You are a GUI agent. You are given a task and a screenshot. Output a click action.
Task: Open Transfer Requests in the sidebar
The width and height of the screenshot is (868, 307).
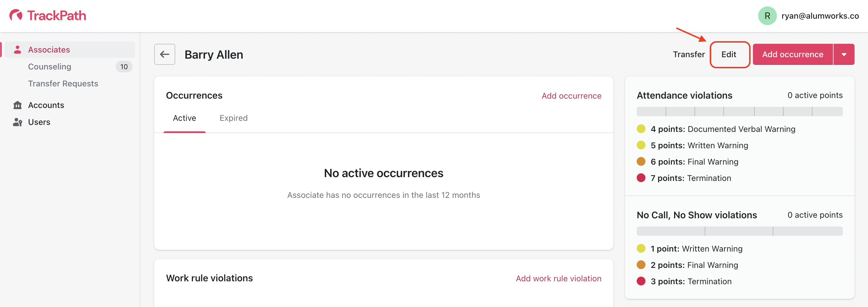click(63, 83)
